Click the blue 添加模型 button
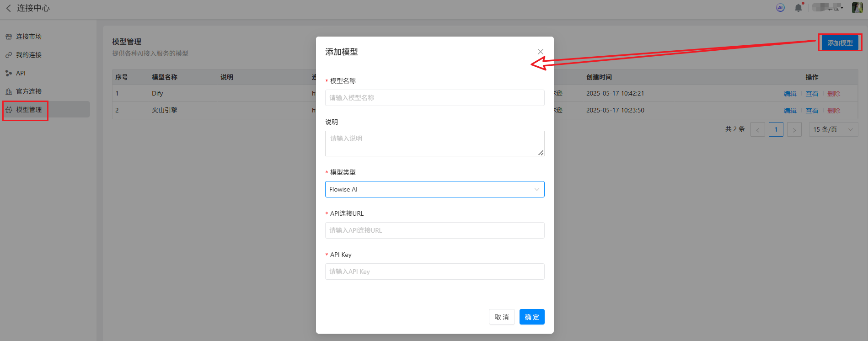The width and height of the screenshot is (868, 341). point(840,43)
